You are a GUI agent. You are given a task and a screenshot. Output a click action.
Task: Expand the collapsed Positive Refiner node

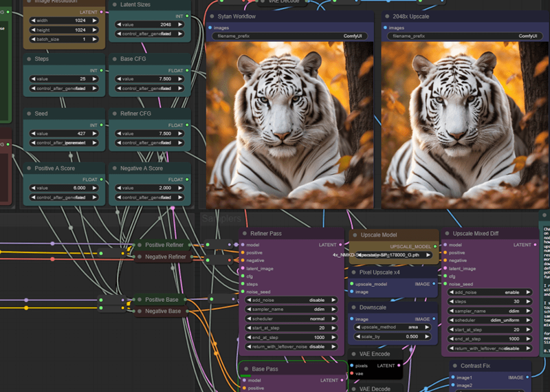[140, 245]
